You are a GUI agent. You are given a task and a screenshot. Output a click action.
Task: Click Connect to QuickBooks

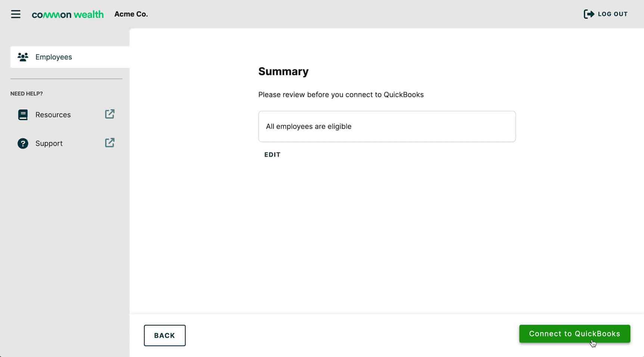(574, 333)
